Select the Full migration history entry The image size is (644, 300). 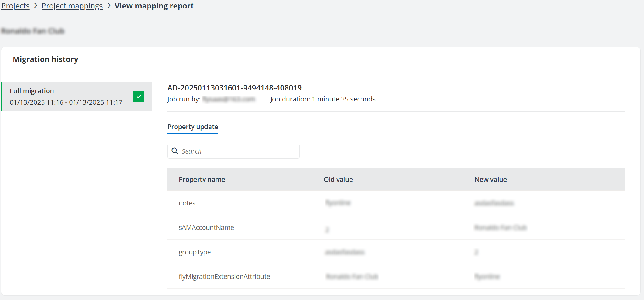[x=66, y=96]
